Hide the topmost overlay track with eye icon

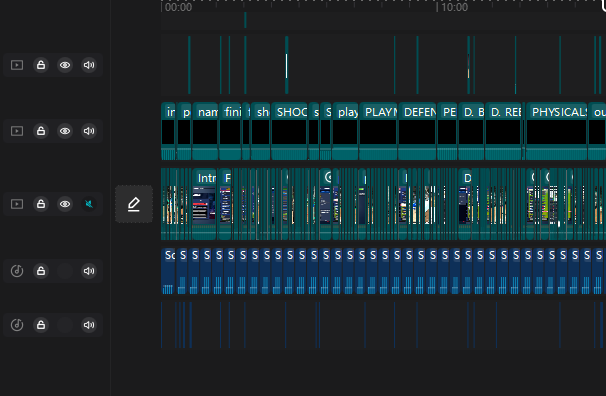point(65,65)
